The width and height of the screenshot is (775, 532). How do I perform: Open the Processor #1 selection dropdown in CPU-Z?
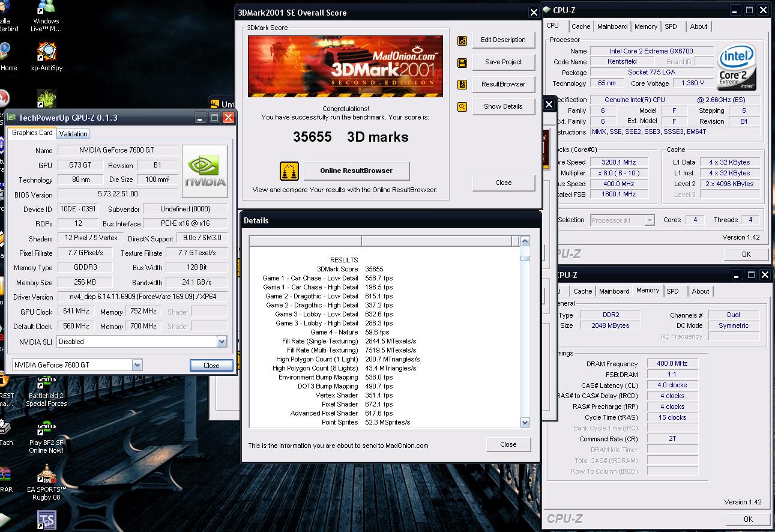[649, 220]
